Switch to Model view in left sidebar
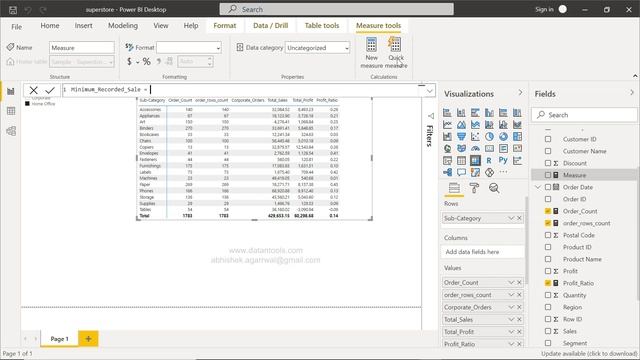The width and height of the screenshot is (640, 360). (11, 131)
